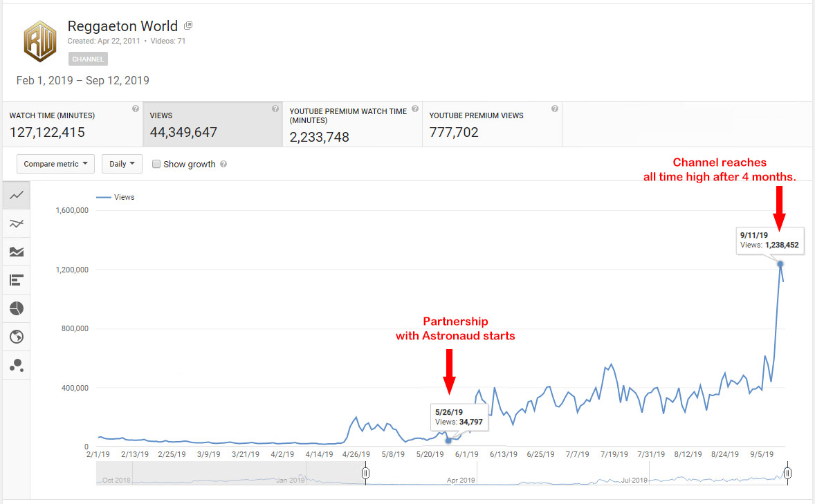Switch to multi-line chart icon
The image size is (815, 504).
click(x=17, y=224)
